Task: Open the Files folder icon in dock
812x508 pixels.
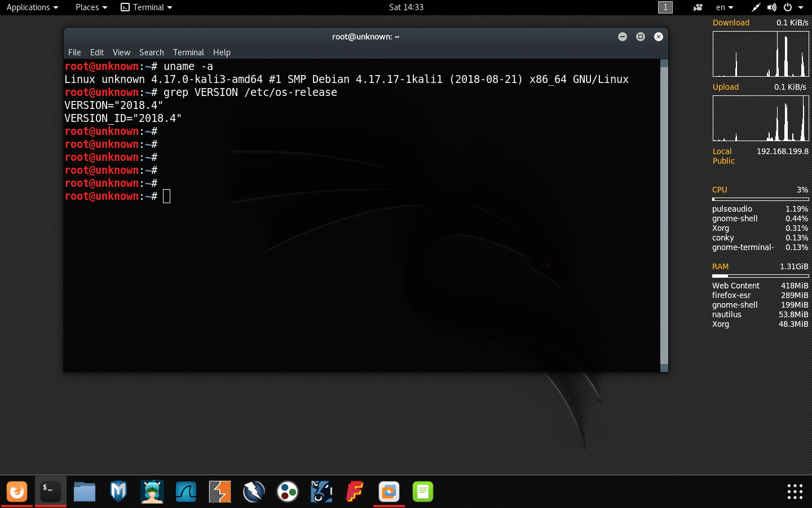Action: [x=85, y=492]
